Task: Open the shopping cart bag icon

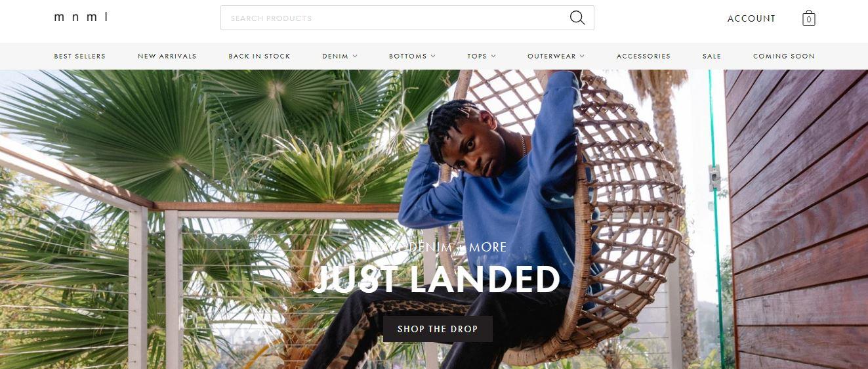Action: pyautogui.click(x=809, y=18)
